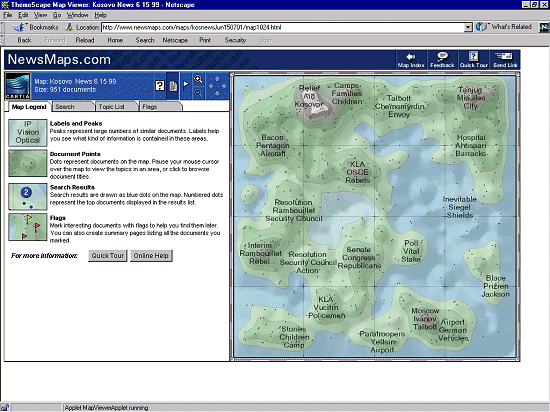The width and height of the screenshot is (550, 412).
Task: Open the Feedback speech bubble icon
Action: pyautogui.click(x=442, y=56)
